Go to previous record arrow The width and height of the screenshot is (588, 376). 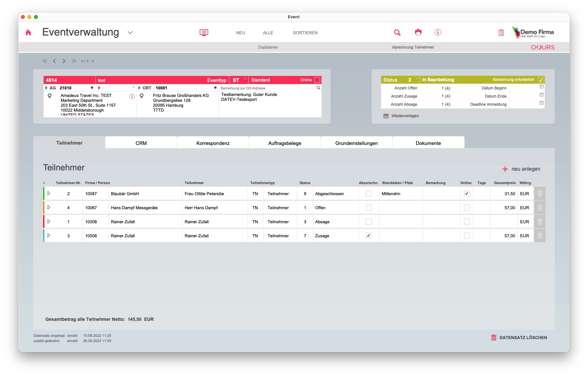point(54,61)
